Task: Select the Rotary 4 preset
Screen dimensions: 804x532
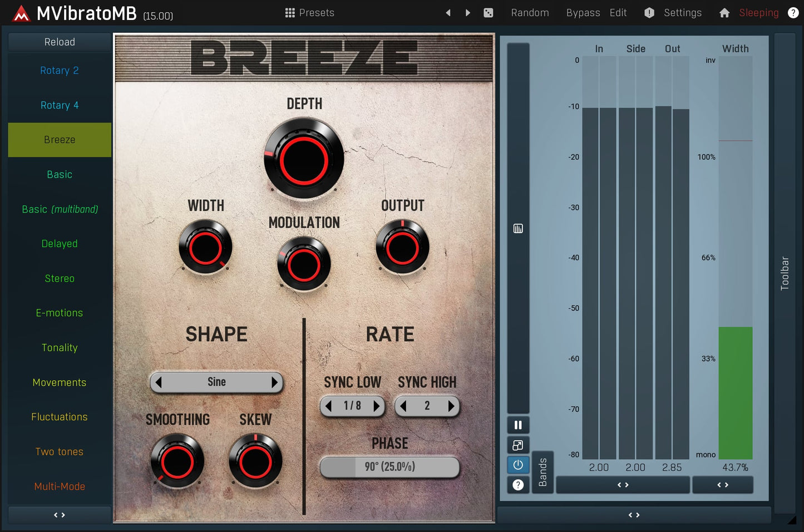Action: (x=60, y=105)
